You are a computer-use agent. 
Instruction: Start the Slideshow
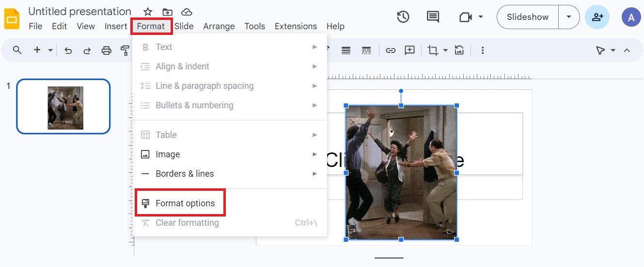(x=528, y=17)
